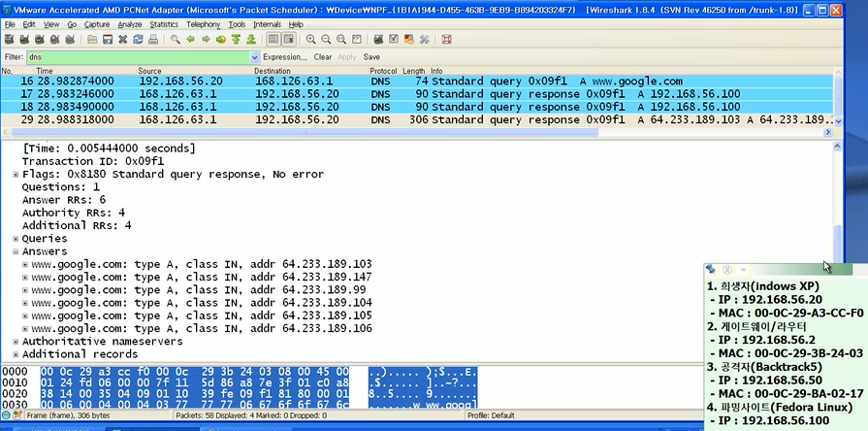The height and width of the screenshot is (431, 868).
Task: Sort by the Protocol column header
Action: (x=383, y=71)
